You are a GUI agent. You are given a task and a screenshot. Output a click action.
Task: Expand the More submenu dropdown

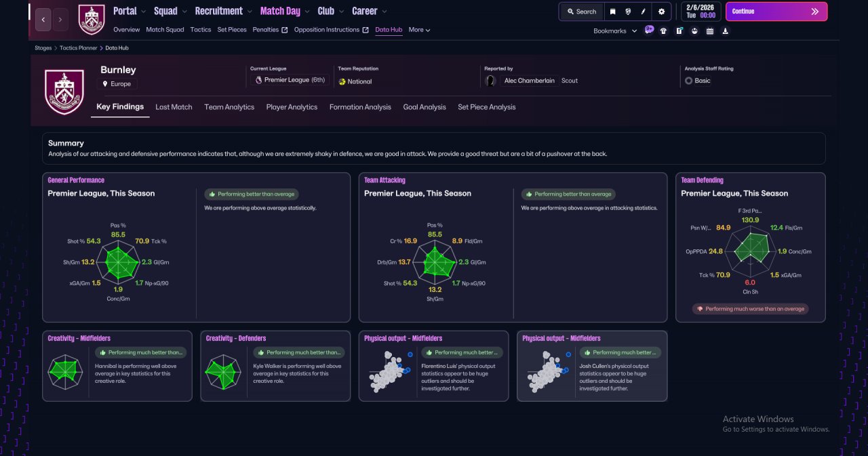[x=419, y=30]
